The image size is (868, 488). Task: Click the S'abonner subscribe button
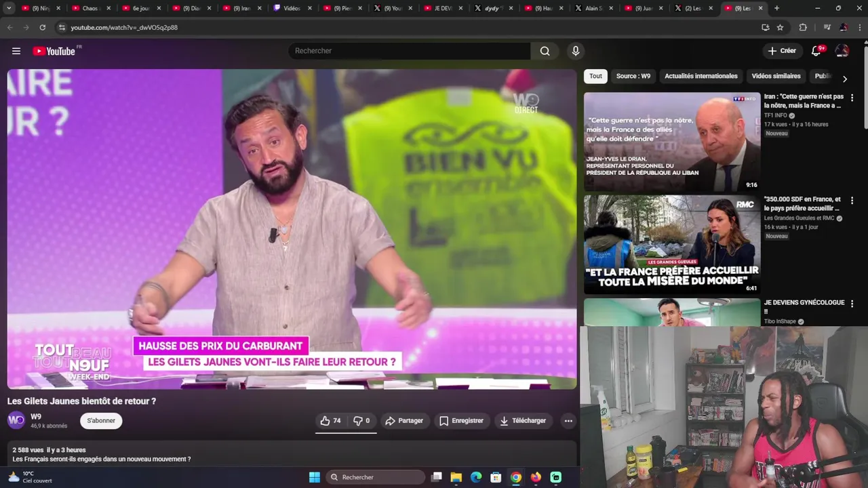tap(101, 421)
